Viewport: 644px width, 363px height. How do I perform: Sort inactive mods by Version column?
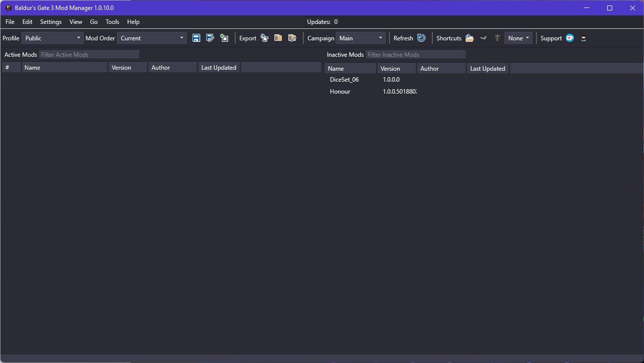click(x=396, y=68)
